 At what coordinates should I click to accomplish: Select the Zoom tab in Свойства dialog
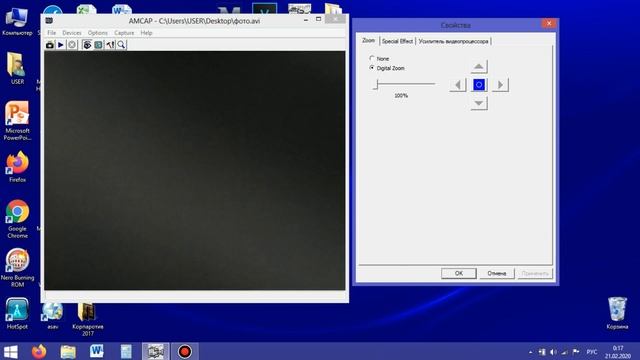click(x=369, y=40)
